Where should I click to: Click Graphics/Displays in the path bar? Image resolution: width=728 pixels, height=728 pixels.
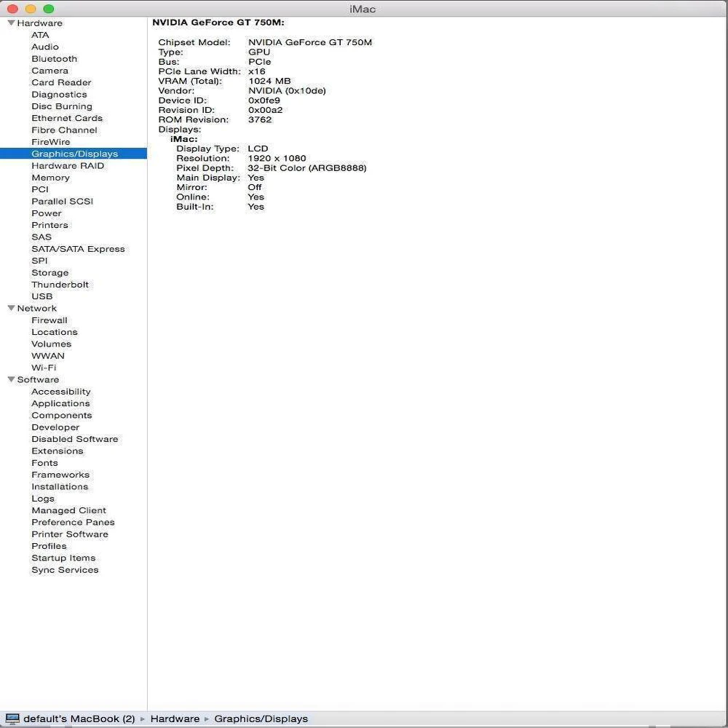261,719
